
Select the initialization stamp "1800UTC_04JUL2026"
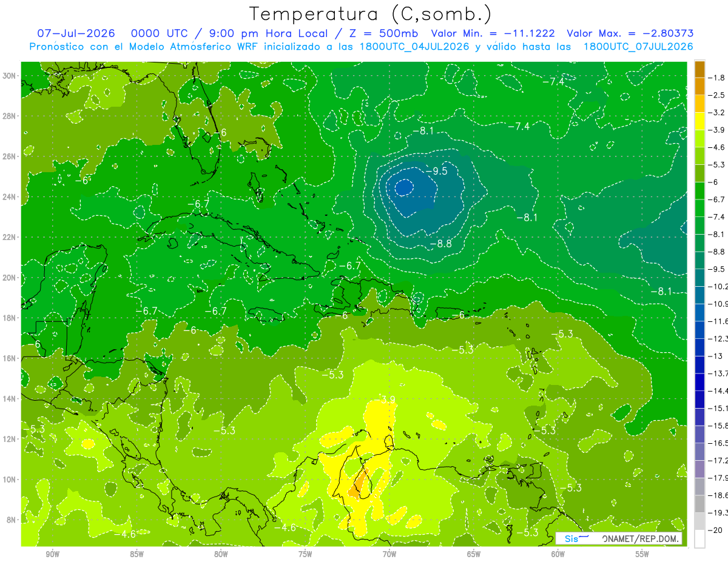click(414, 47)
